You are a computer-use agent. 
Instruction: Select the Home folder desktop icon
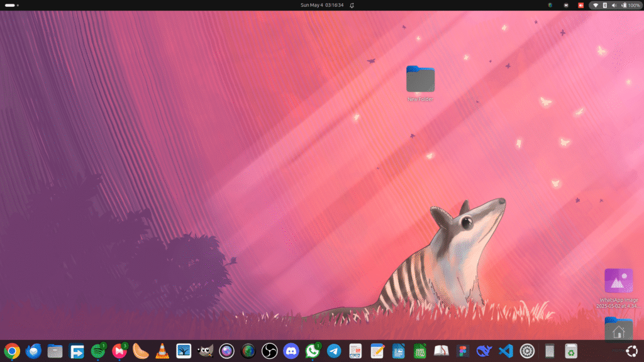coord(619,329)
